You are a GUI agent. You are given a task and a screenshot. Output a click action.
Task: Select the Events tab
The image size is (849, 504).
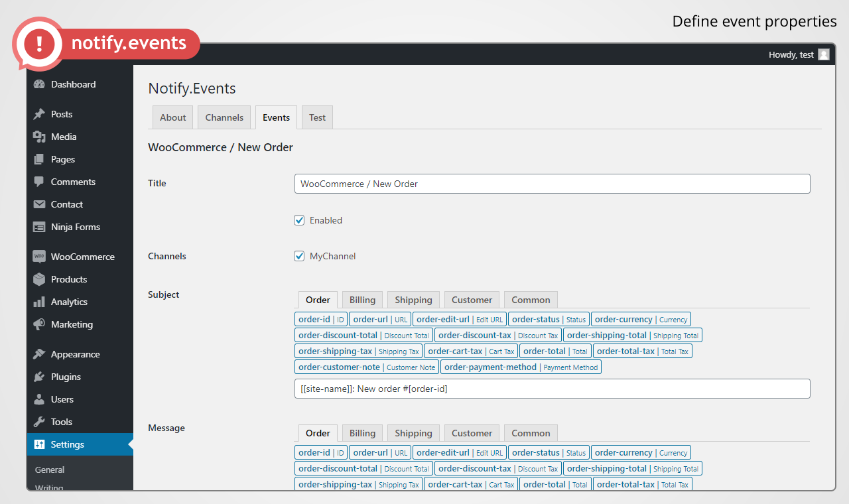click(276, 117)
